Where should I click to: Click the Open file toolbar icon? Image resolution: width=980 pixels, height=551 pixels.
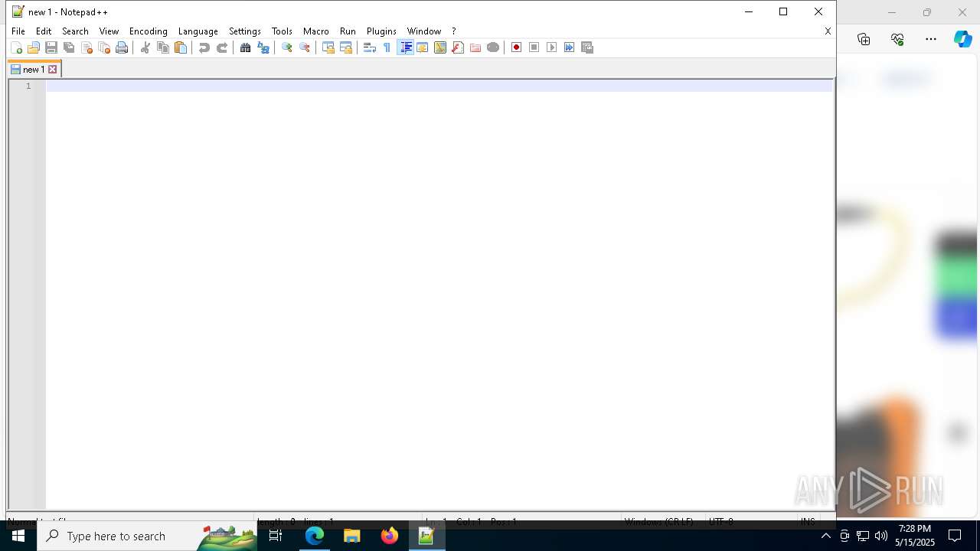[x=34, y=47]
